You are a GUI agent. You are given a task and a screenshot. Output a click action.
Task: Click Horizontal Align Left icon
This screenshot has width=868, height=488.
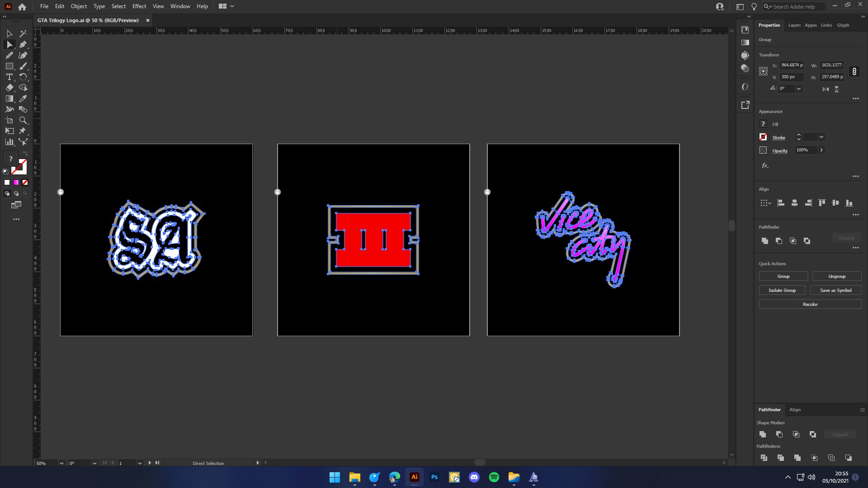click(x=781, y=203)
